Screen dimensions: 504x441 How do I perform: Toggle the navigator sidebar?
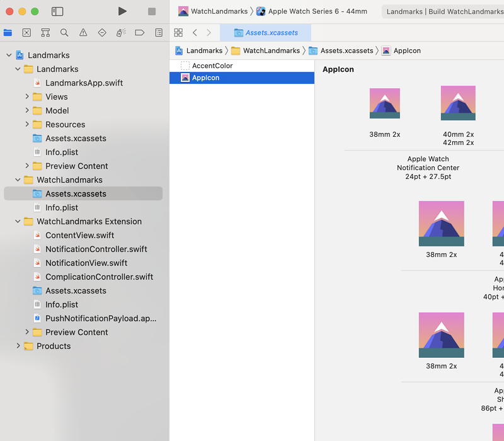pos(57,11)
